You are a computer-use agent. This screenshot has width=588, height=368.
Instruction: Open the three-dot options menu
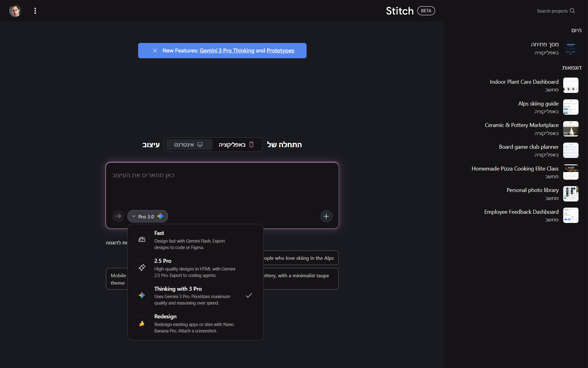[35, 11]
